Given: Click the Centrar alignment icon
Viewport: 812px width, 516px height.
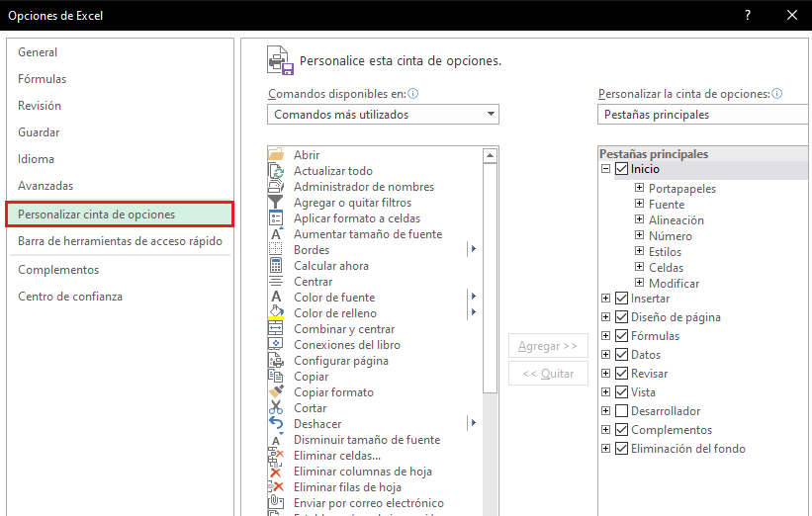Looking at the screenshot, I should pos(276,282).
